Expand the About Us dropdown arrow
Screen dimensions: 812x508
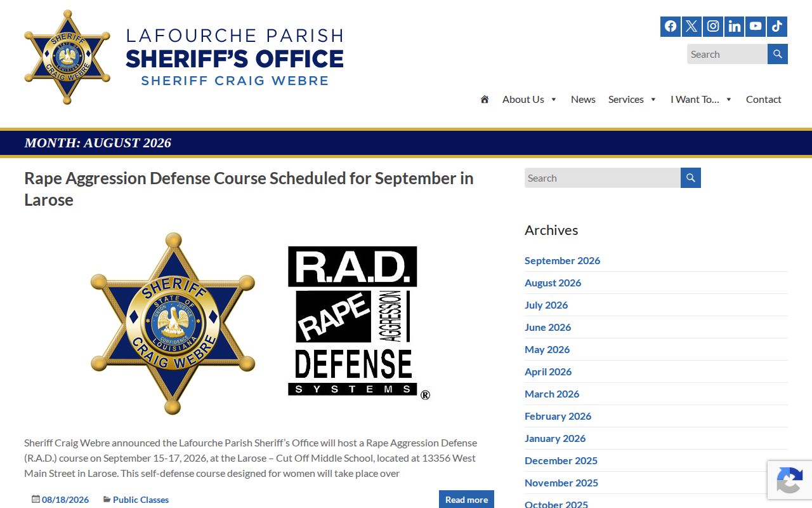(x=554, y=100)
